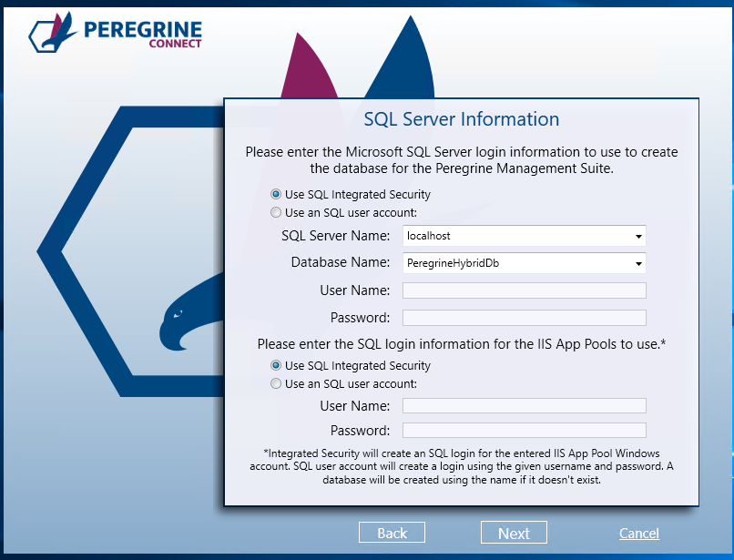The image size is (734, 560).
Task: Focus the IIS App Pools User Name field
Action: [x=525, y=406]
